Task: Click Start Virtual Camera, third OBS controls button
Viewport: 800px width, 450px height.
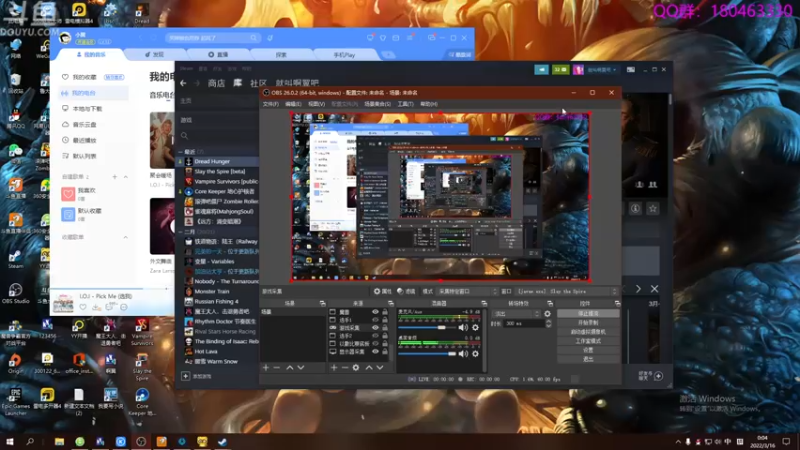Action: click(588, 332)
